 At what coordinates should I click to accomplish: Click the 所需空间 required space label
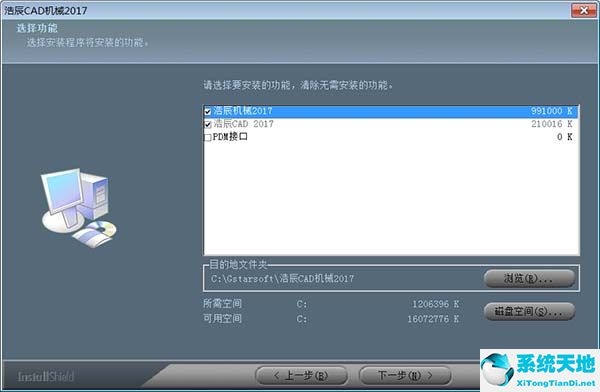(222, 304)
